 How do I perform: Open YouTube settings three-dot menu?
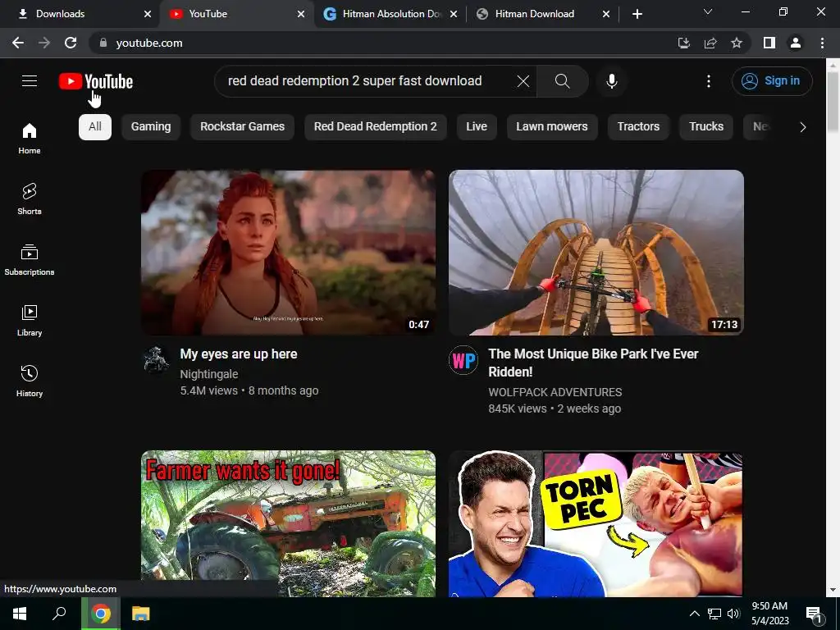click(x=708, y=81)
